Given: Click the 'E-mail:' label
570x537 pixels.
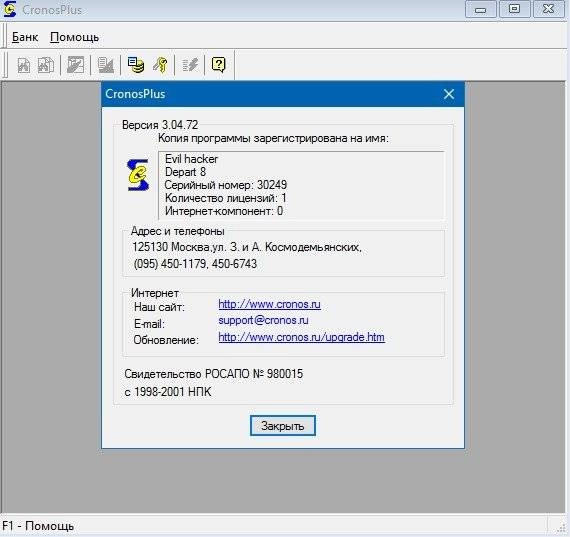Looking at the screenshot, I should pyautogui.click(x=149, y=324).
